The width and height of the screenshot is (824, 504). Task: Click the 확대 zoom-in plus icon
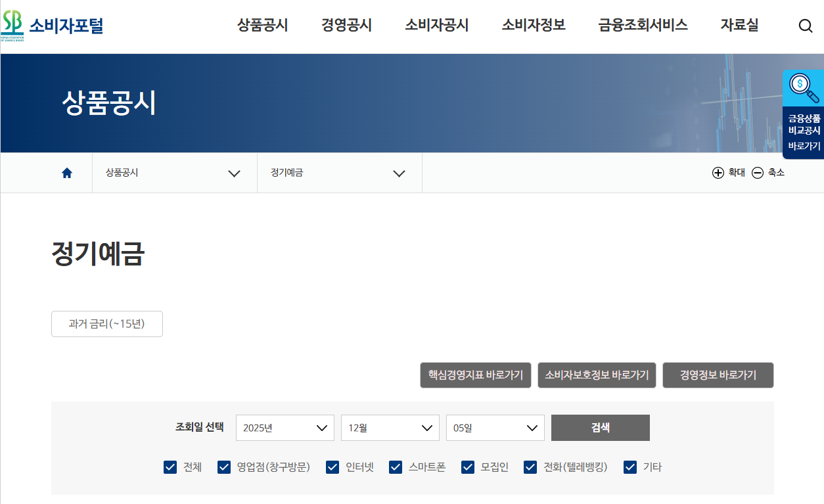pos(719,173)
